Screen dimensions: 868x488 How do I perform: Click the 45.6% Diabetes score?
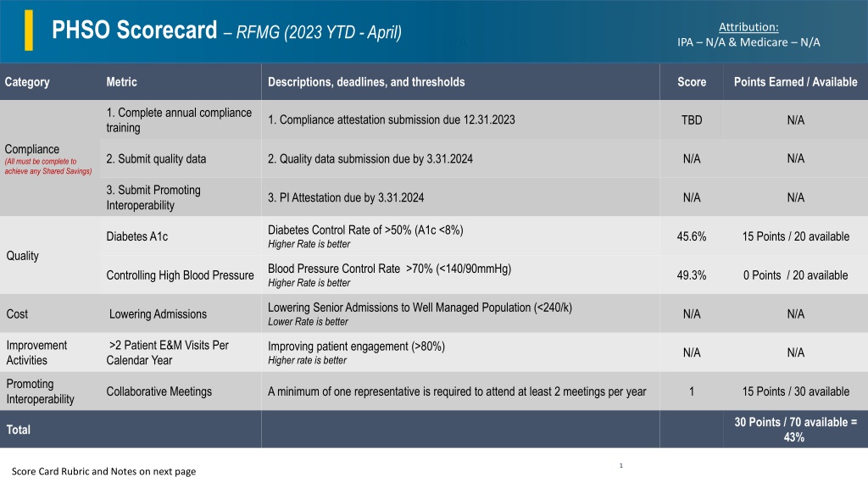coord(692,236)
